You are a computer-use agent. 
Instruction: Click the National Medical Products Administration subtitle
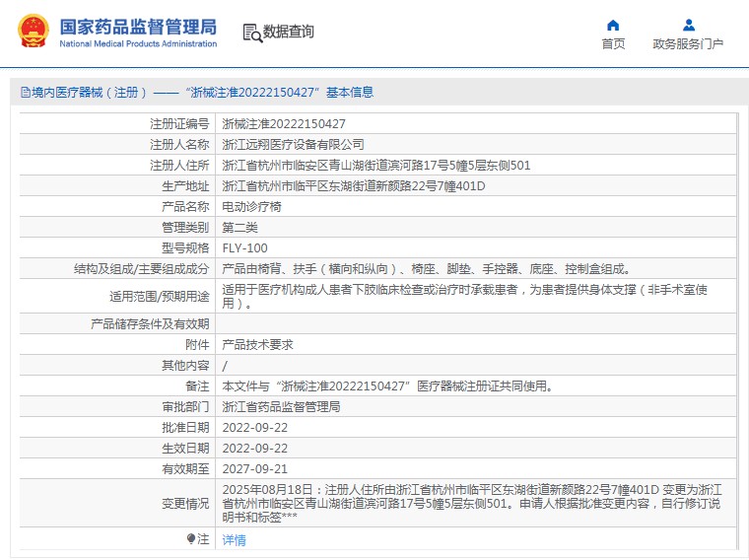tap(138, 43)
